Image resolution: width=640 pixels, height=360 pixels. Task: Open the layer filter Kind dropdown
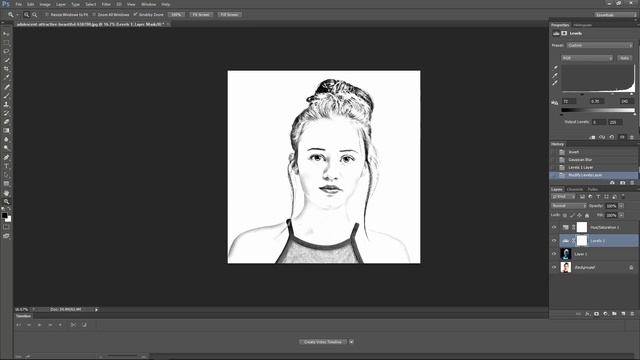tap(563, 197)
